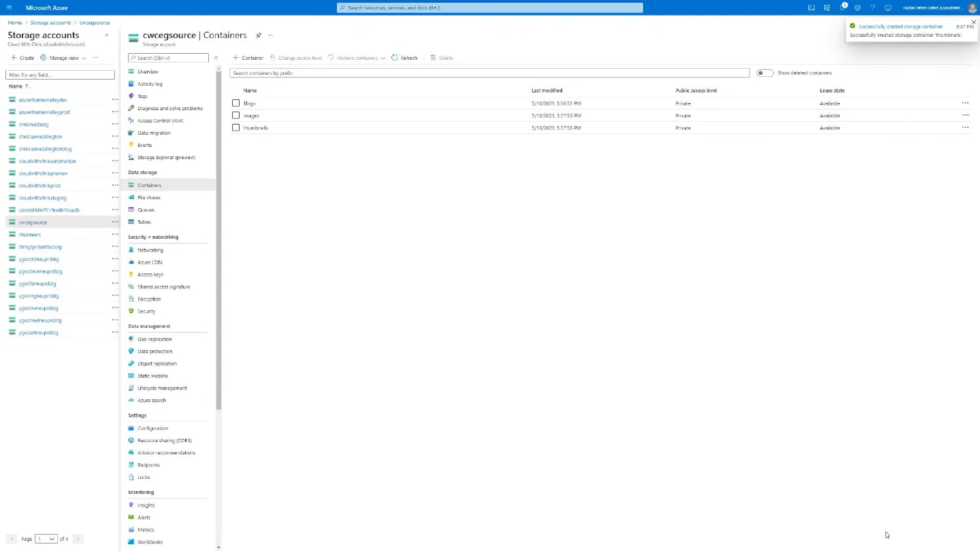The image size is (980, 551).
Task: Open Metrics under Monitoring
Action: tap(146, 529)
